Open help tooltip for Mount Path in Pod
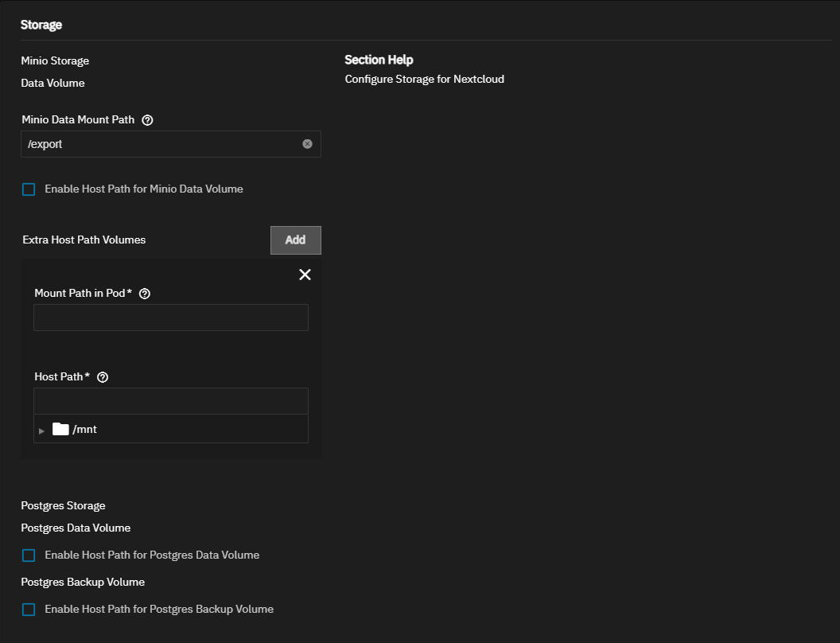 click(145, 294)
